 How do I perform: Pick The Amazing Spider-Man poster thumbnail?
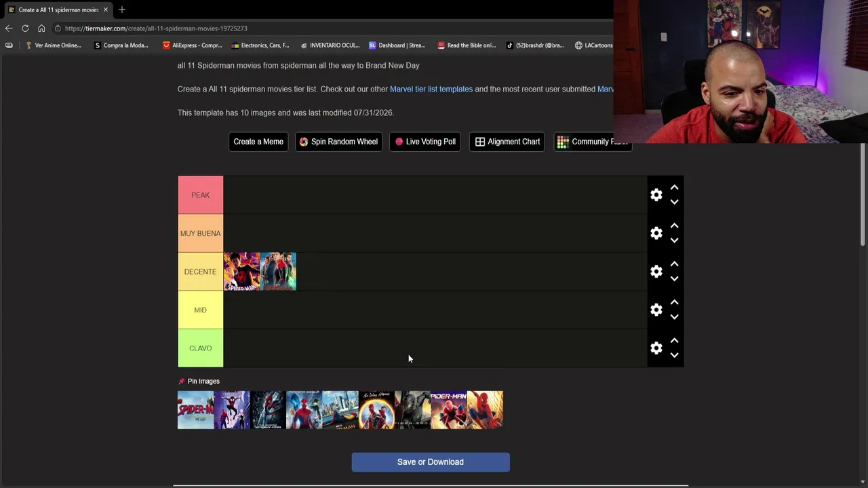(x=268, y=410)
